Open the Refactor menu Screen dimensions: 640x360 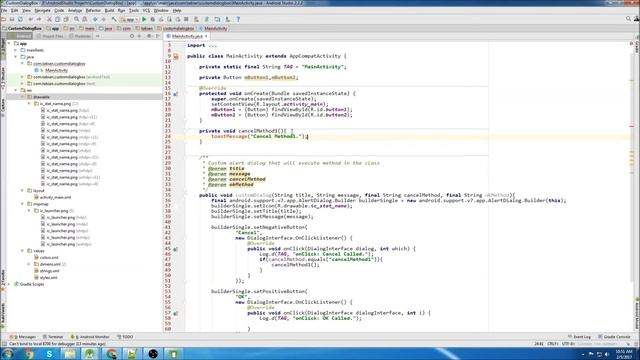(x=93, y=10)
